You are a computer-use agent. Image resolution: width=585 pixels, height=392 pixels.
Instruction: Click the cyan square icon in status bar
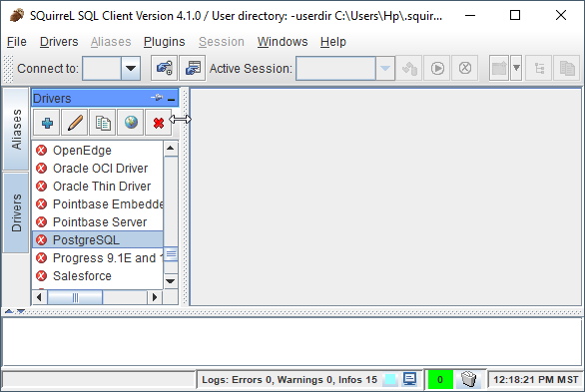[x=390, y=380]
